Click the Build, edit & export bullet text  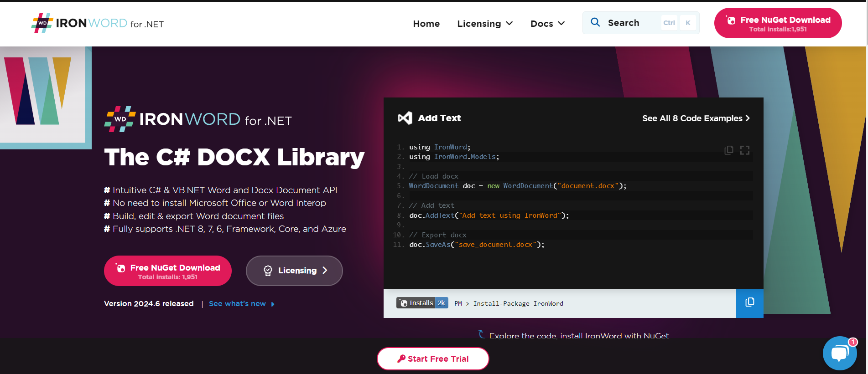[x=198, y=216]
